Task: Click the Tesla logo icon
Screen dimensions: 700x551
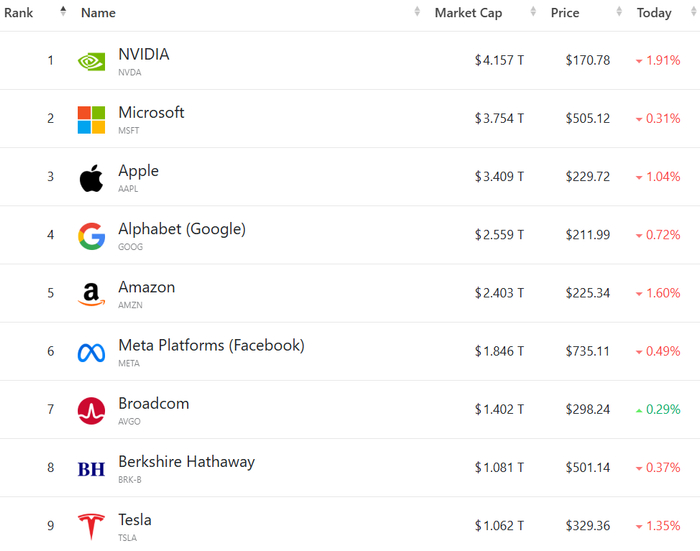Action: coord(91,527)
